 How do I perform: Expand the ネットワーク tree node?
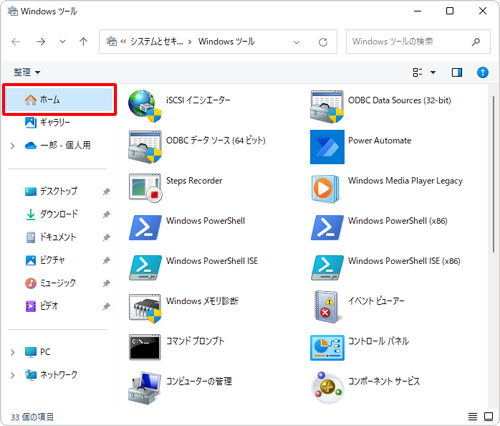click(13, 375)
